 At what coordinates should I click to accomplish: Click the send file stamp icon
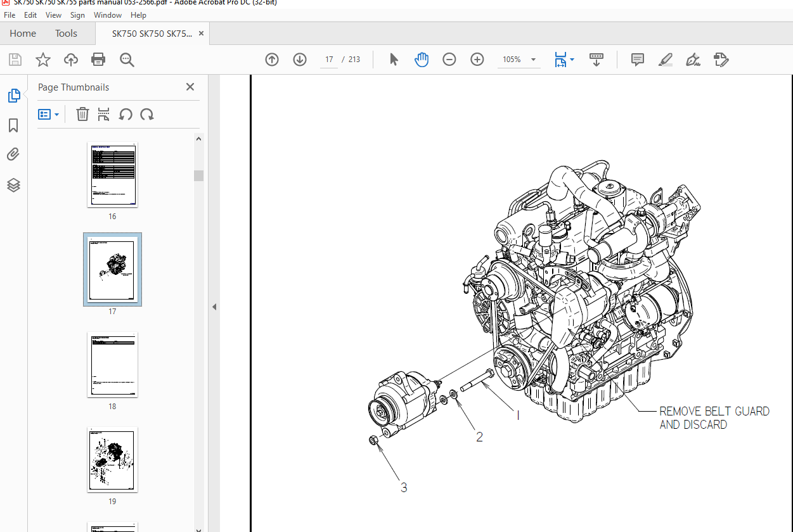721,60
